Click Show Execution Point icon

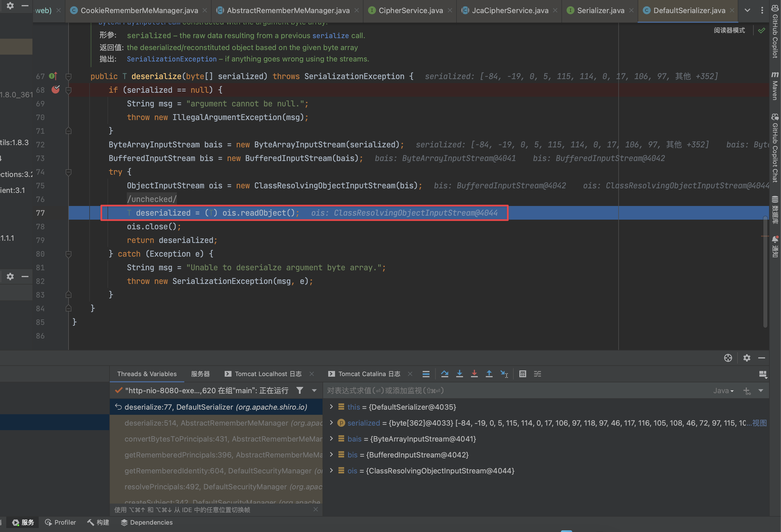pyautogui.click(x=426, y=374)
